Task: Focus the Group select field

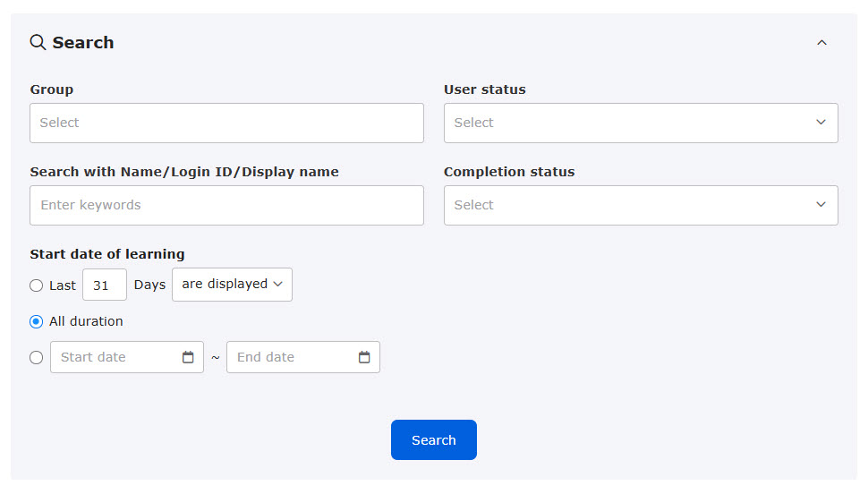Action: pyautogui.click(x=226, y=123)
